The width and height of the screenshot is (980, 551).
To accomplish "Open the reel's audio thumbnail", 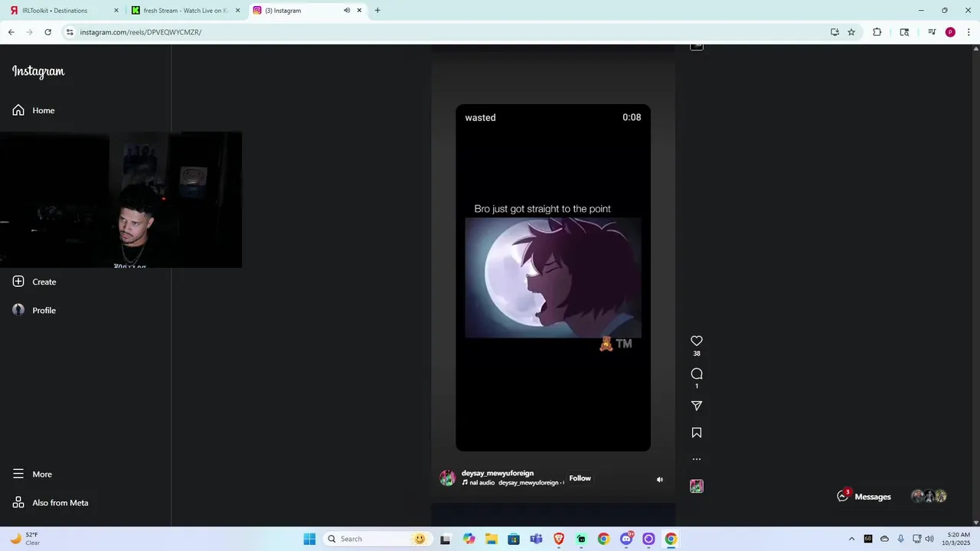I will pos(697,486).
